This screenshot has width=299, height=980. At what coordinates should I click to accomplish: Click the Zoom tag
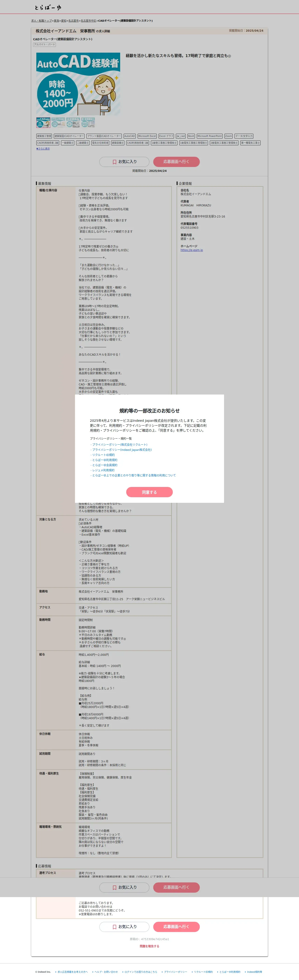228,136
